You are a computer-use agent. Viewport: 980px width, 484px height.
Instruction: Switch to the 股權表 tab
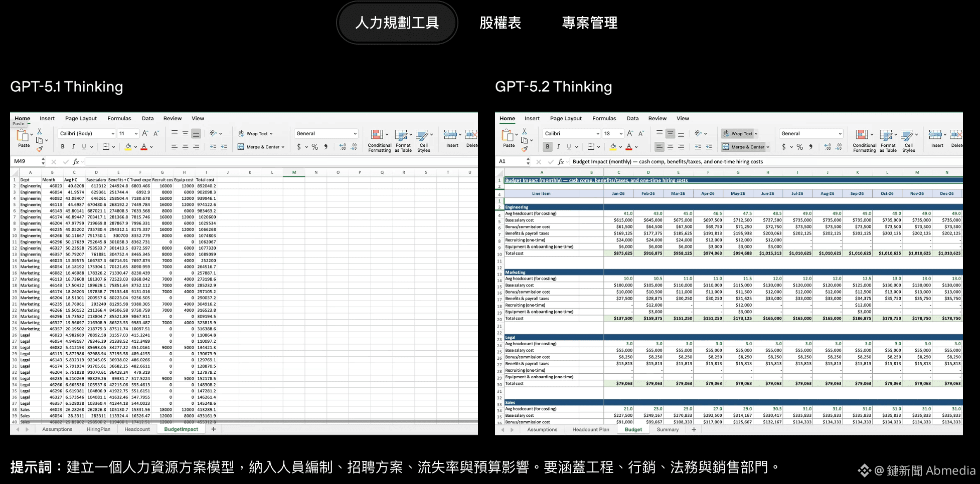(500, 23)
